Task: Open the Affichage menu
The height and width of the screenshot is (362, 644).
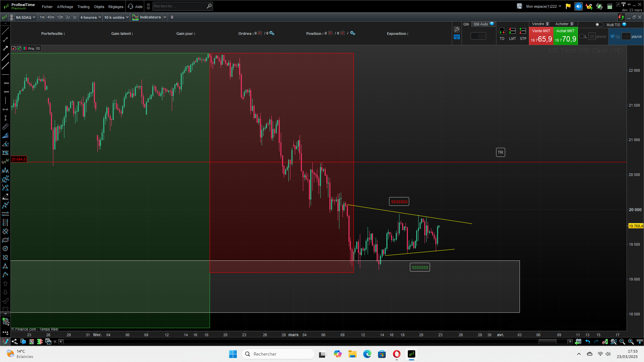Action: (x=65, y=7)
